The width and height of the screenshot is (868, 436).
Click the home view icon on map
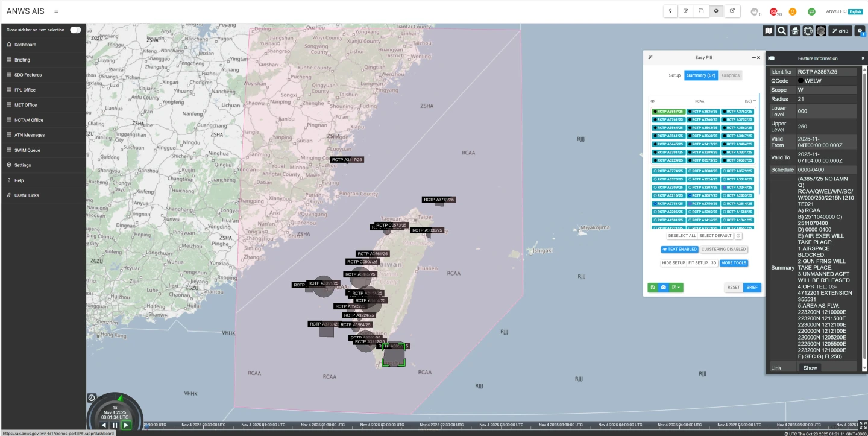(x=795, y=31)
